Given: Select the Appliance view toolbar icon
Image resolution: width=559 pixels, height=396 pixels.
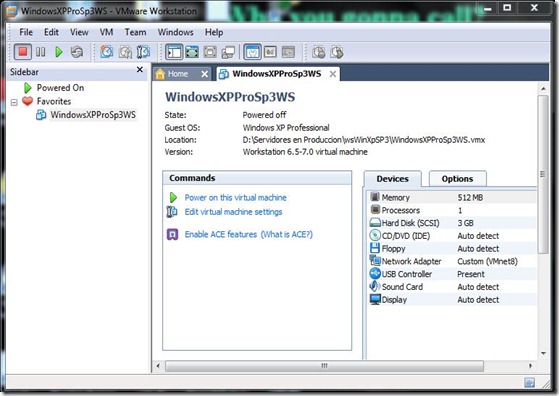Looking at the screenshot, I should (x=270, y=52).
